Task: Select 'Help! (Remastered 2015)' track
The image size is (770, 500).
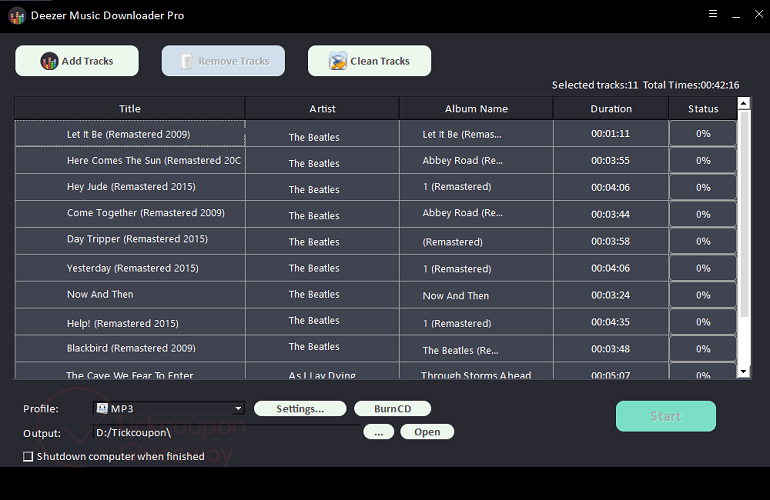Action: [130, 323]
